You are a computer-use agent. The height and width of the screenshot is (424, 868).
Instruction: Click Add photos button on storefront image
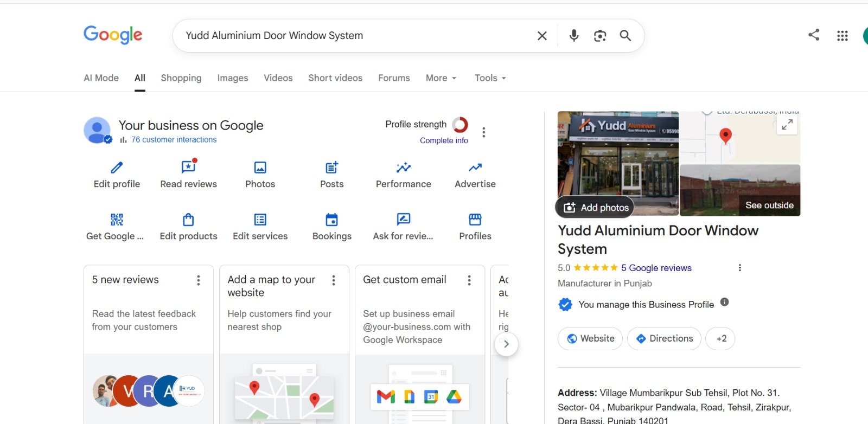click(x=595, y=207)
